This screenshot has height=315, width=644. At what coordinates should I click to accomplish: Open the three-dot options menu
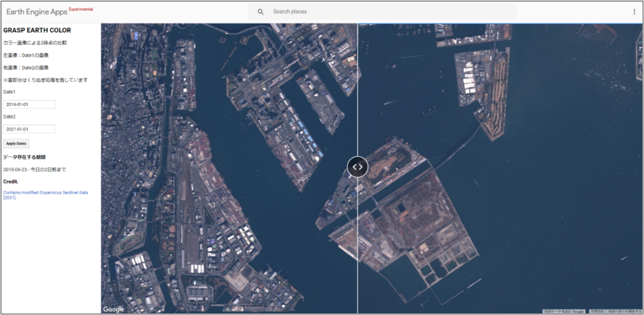[x=634, y=12]
